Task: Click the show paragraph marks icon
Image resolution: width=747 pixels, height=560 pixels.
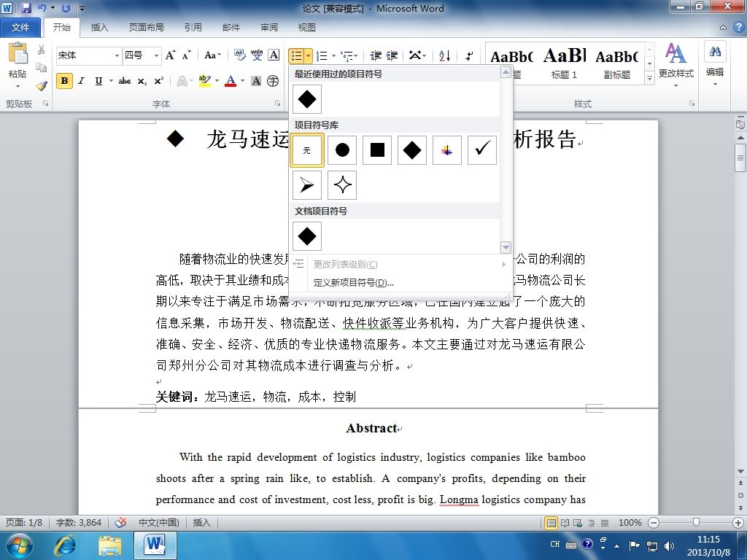Action: (x=469, y=55)
